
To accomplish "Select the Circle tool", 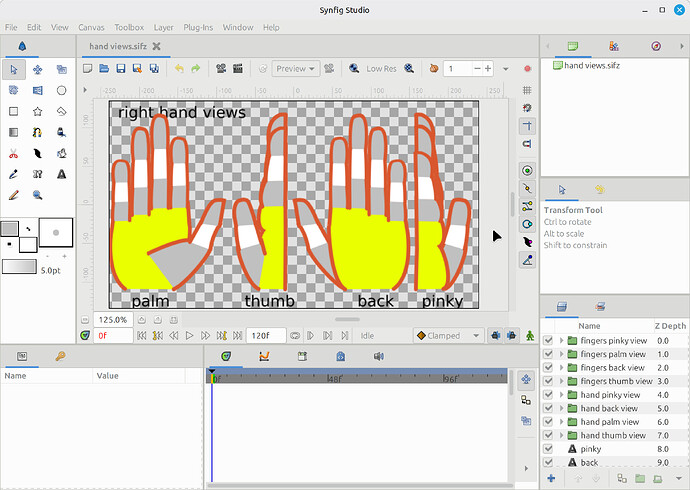I will [x=62, y=90].
